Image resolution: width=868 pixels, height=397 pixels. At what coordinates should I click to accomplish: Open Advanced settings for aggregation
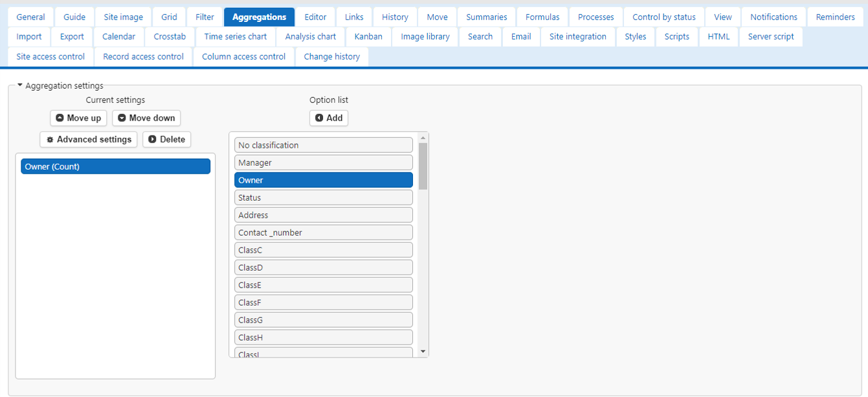point(89,139)
